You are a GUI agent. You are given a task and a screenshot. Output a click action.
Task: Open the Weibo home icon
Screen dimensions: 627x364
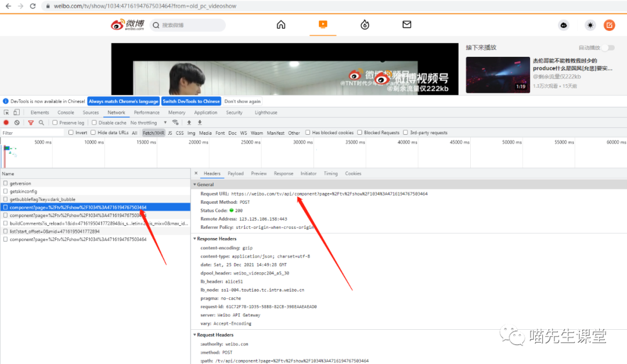click(281, 25)
